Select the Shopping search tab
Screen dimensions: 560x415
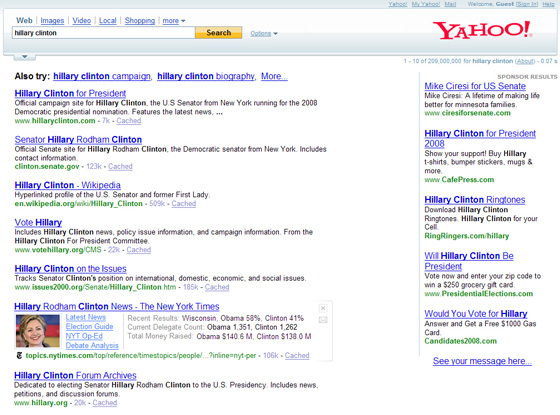tap(140, 21)
